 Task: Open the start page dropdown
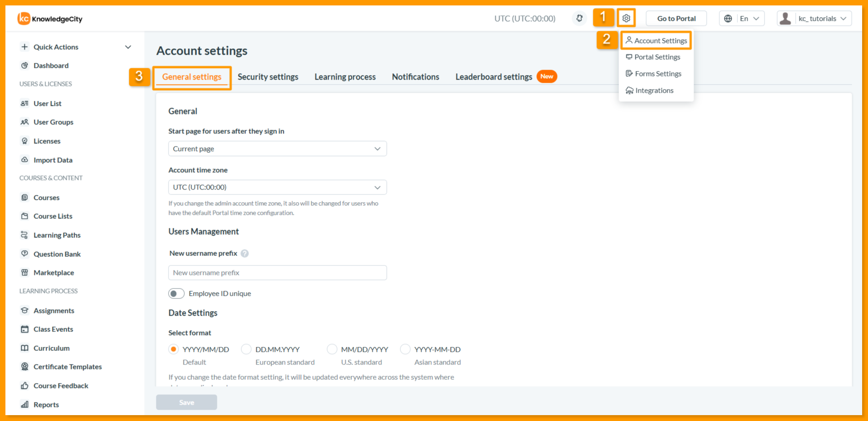coord(277,149)
